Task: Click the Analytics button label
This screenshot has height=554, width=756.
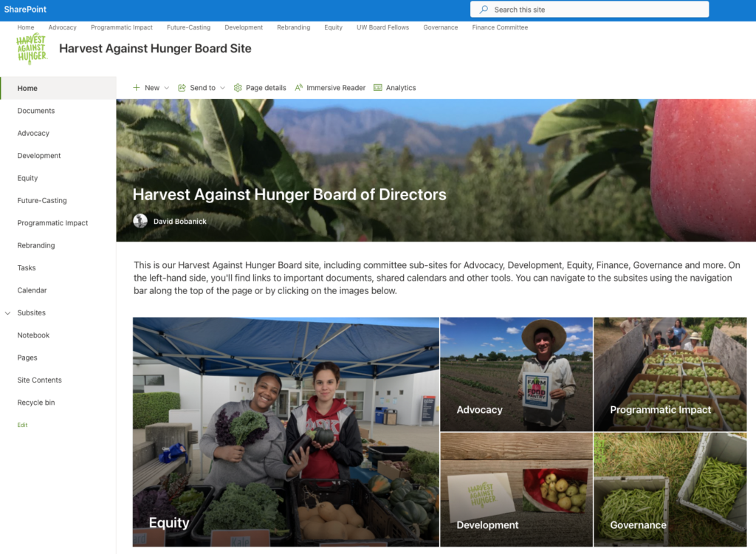Action: pos(401,88)
